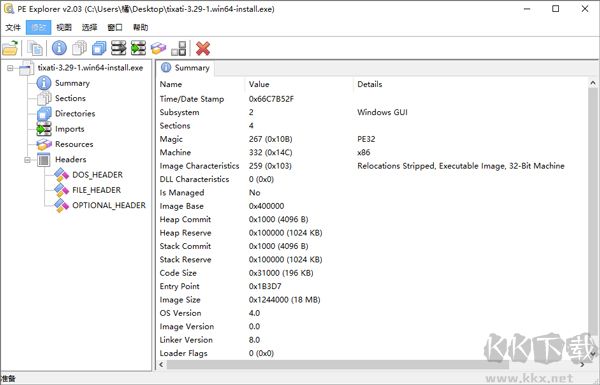
Task: Select the value 0x31000 (196 KB)
Action: coord(281,273)
